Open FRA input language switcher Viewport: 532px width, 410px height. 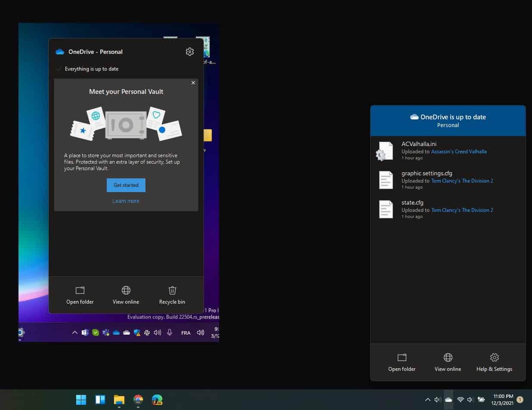[186, 333]
